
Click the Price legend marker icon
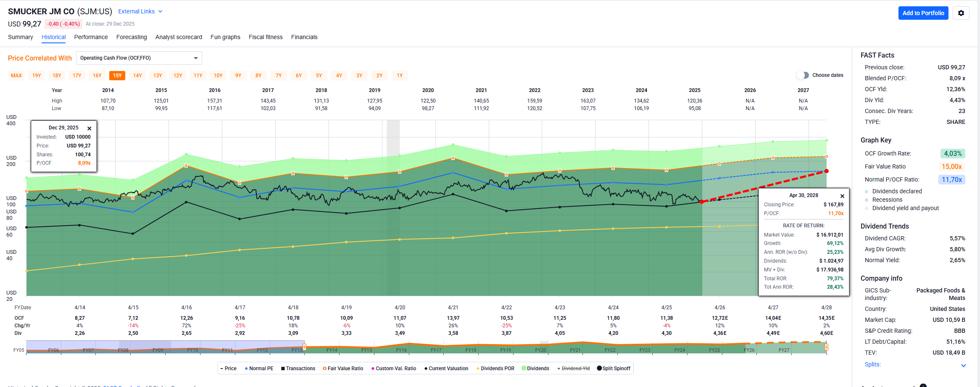(221, 369)
